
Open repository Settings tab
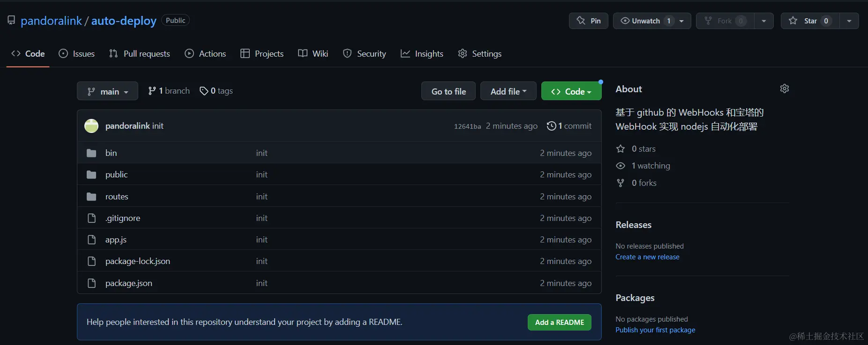point(479,53)
